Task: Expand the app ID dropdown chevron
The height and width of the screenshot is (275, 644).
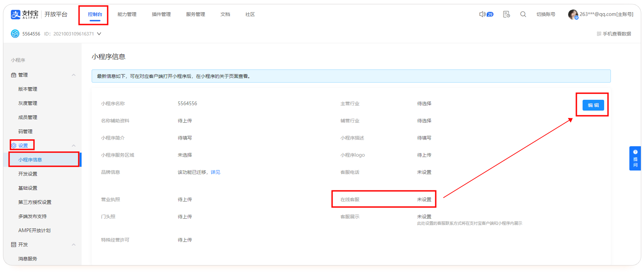Action: coord(99,34)
